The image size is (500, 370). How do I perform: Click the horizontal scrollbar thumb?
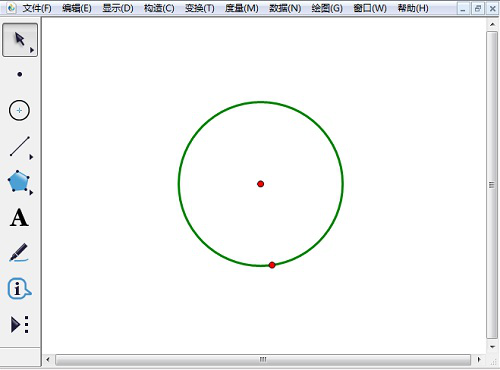coord(263,360)
